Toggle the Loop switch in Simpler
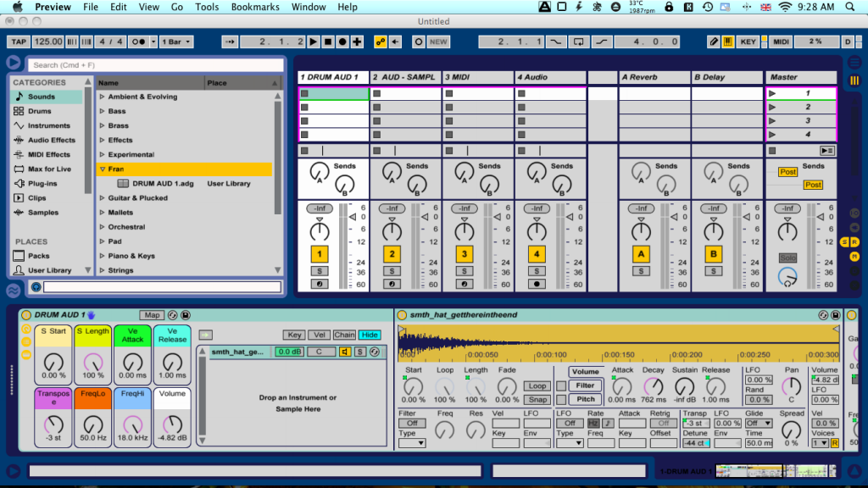Viewport: 868px width, 488px height. pyautogui.click(x=536, y=385)
